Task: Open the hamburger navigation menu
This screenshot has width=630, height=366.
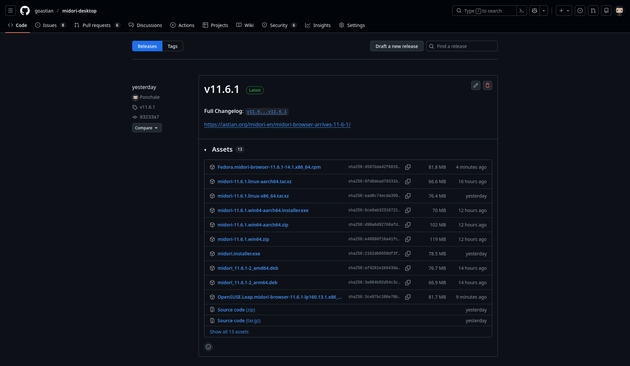Action: tap(10, 11)
